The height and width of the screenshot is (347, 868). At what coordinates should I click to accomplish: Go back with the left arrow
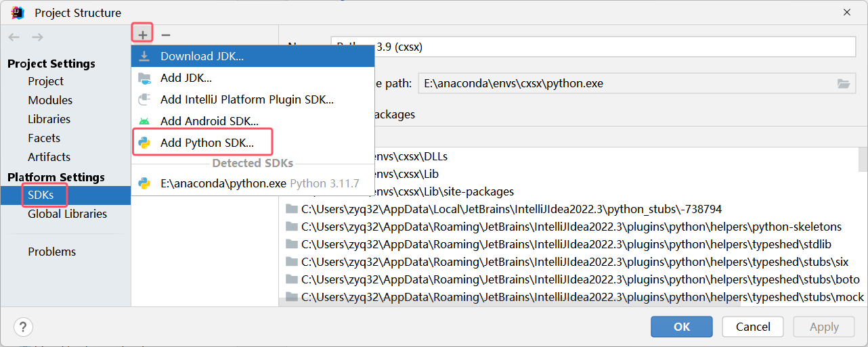click(14, 37)
